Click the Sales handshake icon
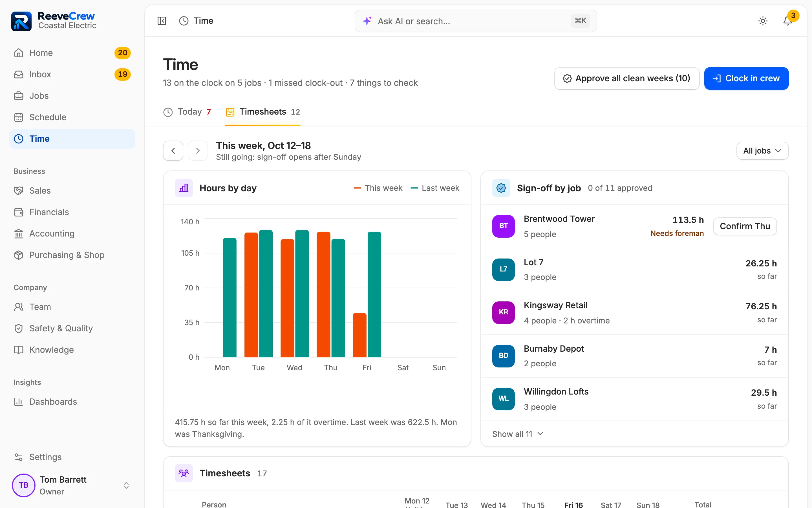 click(x=18, y=190)
